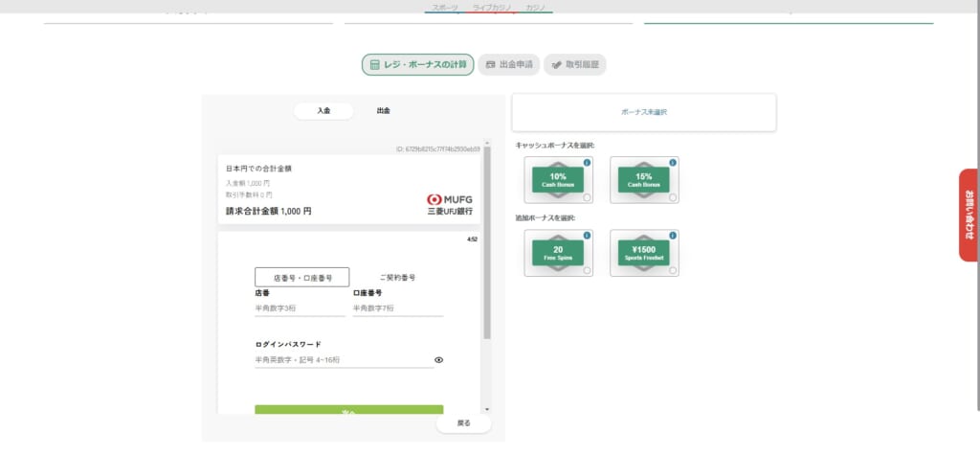Select the ご契約番号 login option
The width and height of the screenshot is (980, 455).
point(397,278)
